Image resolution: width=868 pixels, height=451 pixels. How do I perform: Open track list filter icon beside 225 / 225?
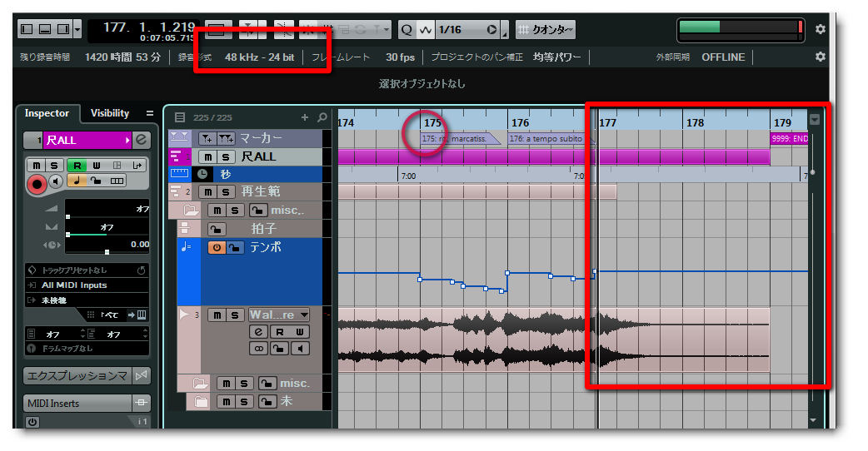click(x=179, y=117)
